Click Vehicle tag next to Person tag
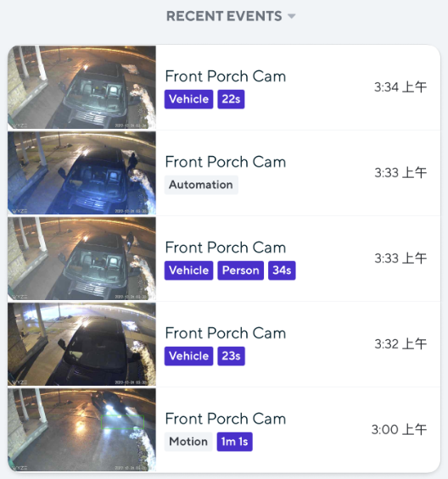Screen dimensions: 448x479 (188, 270)
